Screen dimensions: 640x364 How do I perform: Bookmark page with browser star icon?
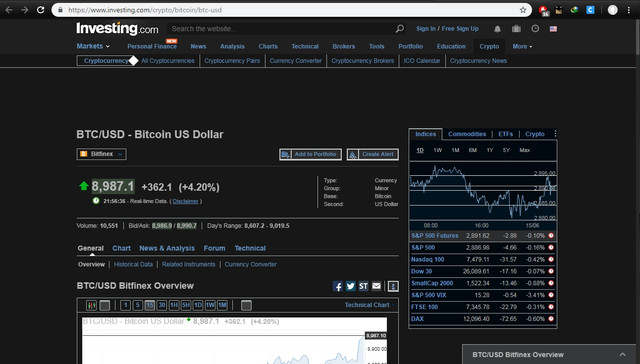pyautogui.click(x=523, y=10)
